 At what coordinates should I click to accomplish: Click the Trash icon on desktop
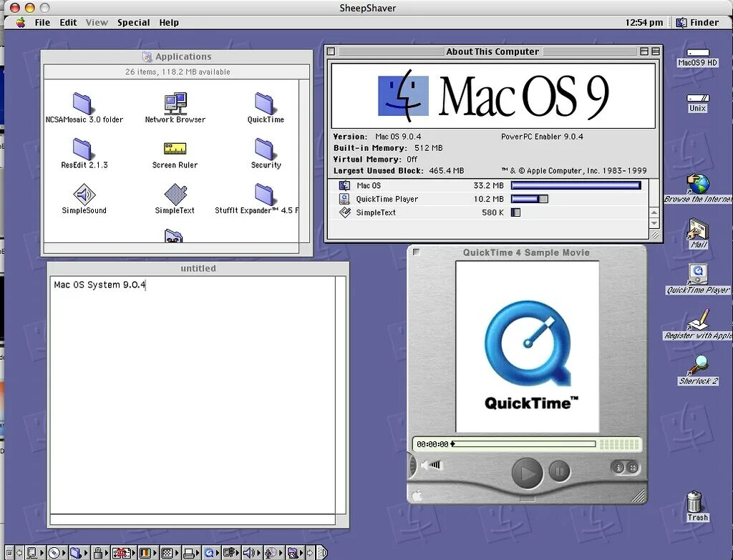tap(694, 501)
